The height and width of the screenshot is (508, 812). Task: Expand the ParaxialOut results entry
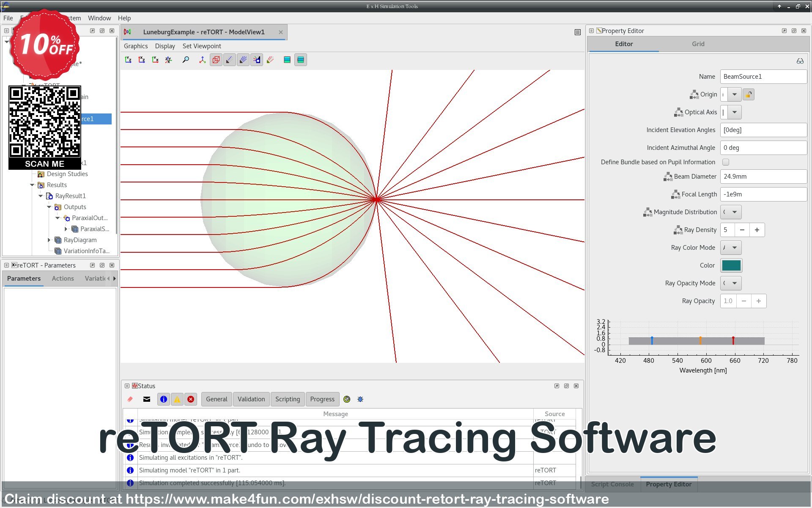coord(57,218)
